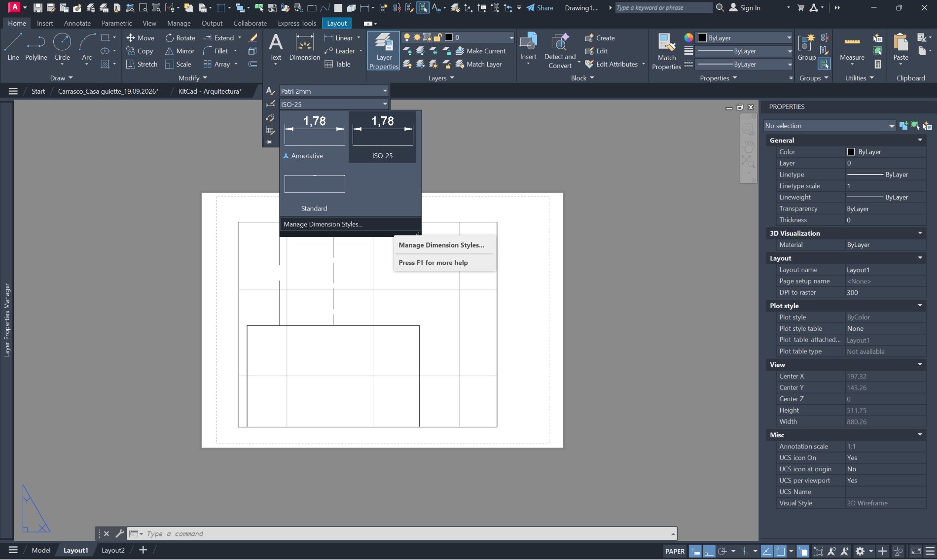Switch to the Layout2 tab
937x560 pixels.
tap(113, 550)
